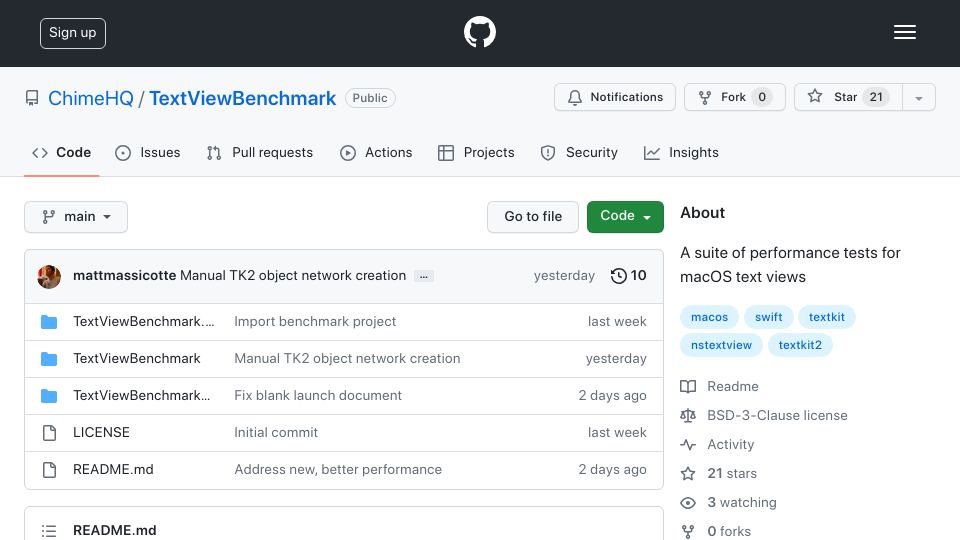Open the Actions tab
Image resolution: width=960 pixels, height=540 pixels.
376,152
